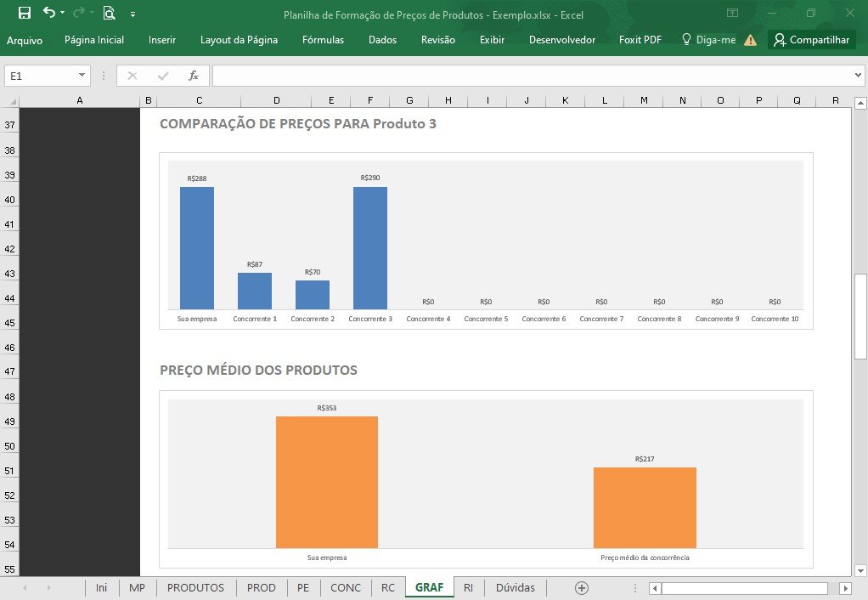
Task: Click the Redo arrow icon
Action: tap(79, 12)
